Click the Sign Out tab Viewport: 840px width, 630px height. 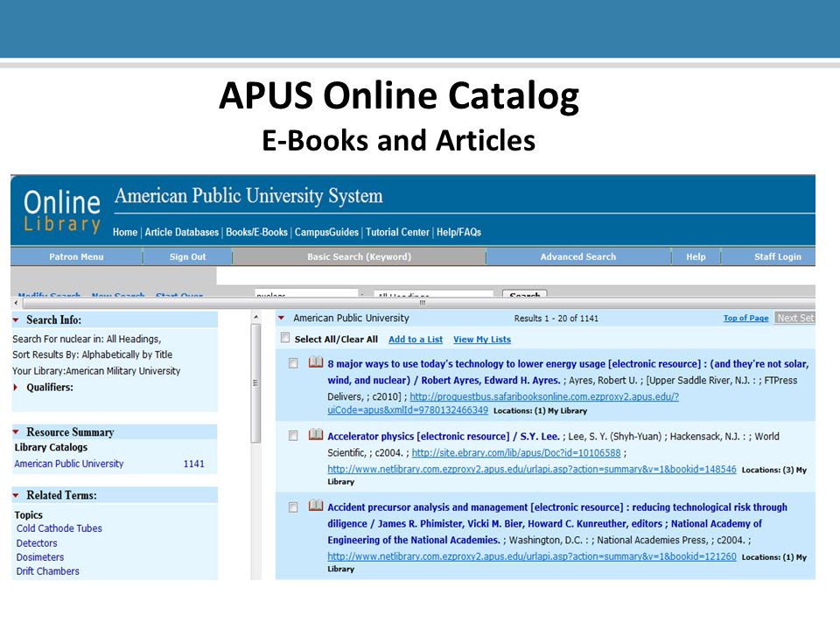click(187, 256)
